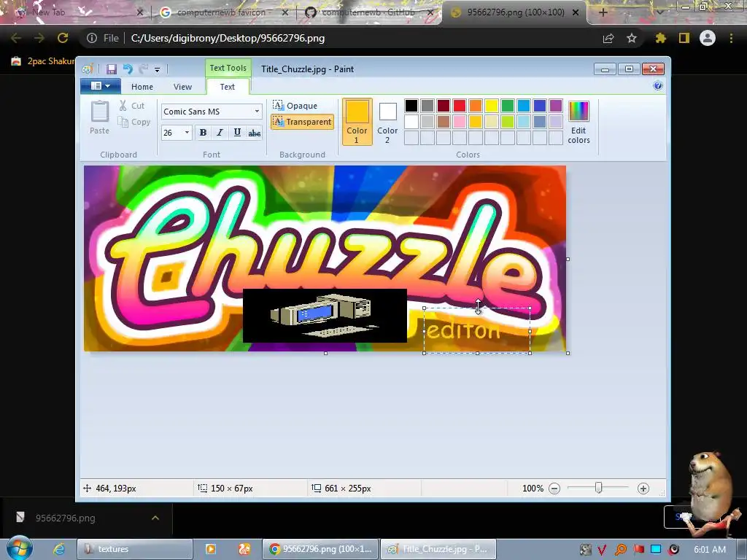Pick the purple color swatch
The width and height of the screenshot is (747, 560).
pos(555,106)
